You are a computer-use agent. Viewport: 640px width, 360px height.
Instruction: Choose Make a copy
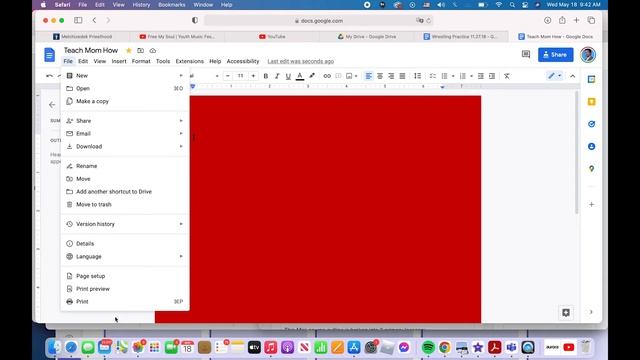[x=125, y=101]
